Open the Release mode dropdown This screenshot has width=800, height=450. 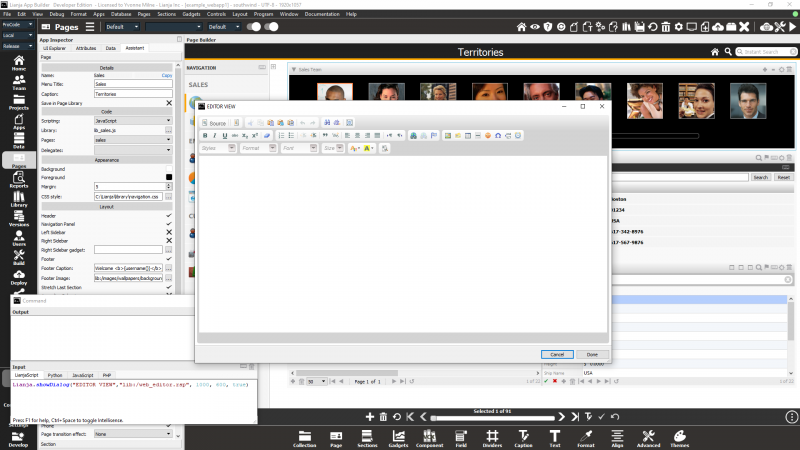pos(18,46)
